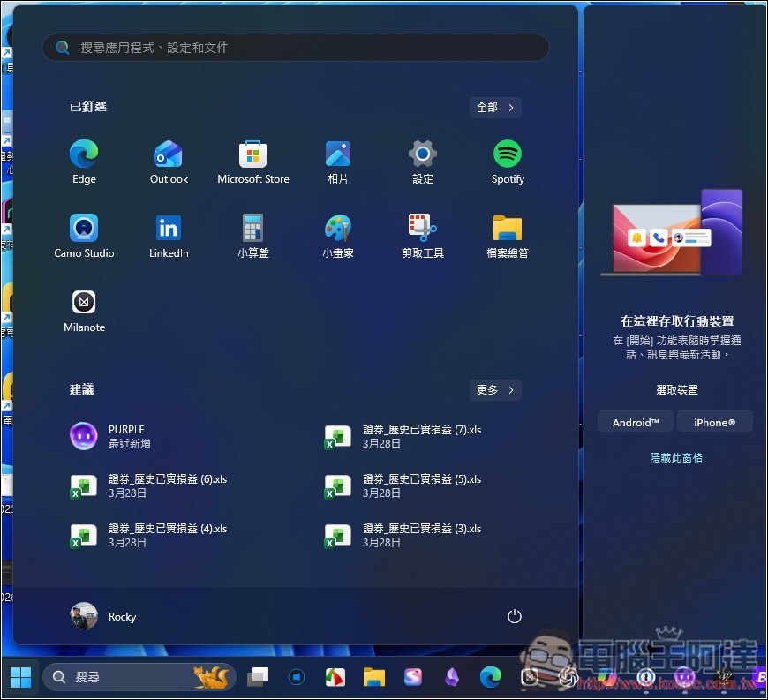This screenshot has width=768, height=700.
Task: Open the power options button
Action: [515, 616]
